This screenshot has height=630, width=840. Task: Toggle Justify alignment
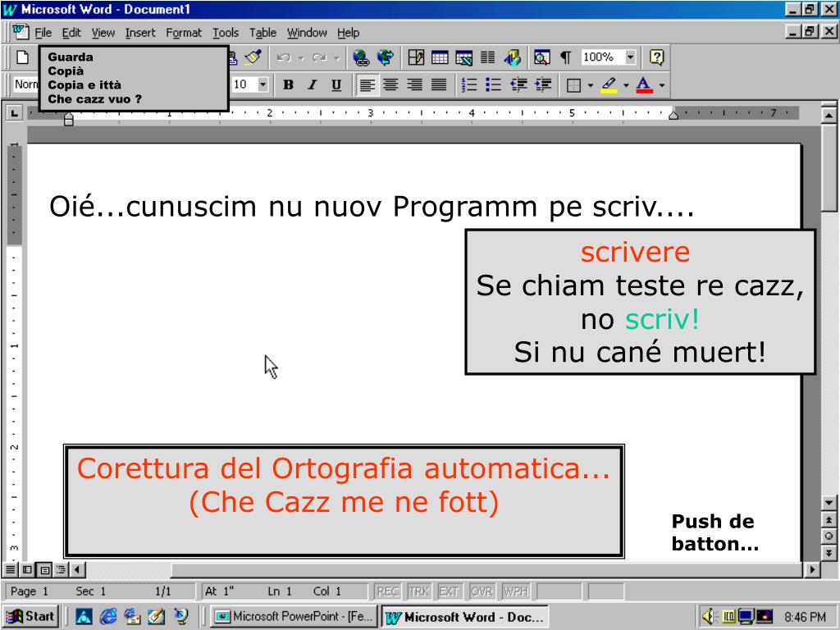440,84
